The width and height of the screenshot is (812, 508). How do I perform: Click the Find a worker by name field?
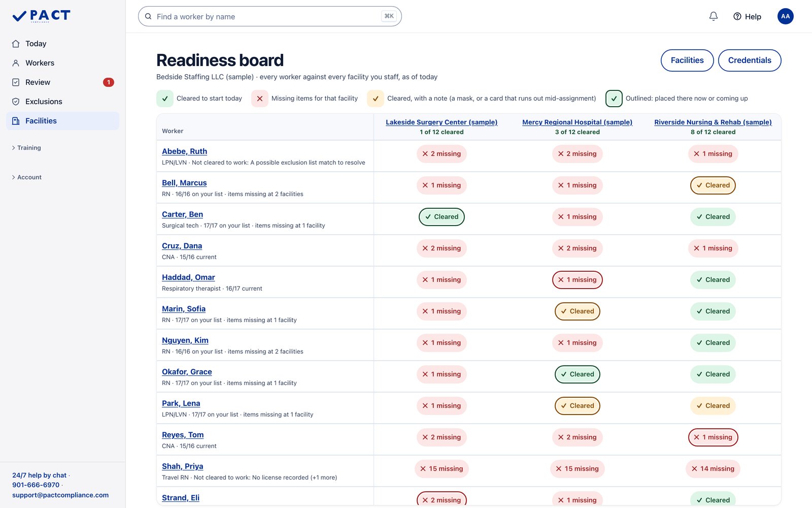click(x=270, y=16)
